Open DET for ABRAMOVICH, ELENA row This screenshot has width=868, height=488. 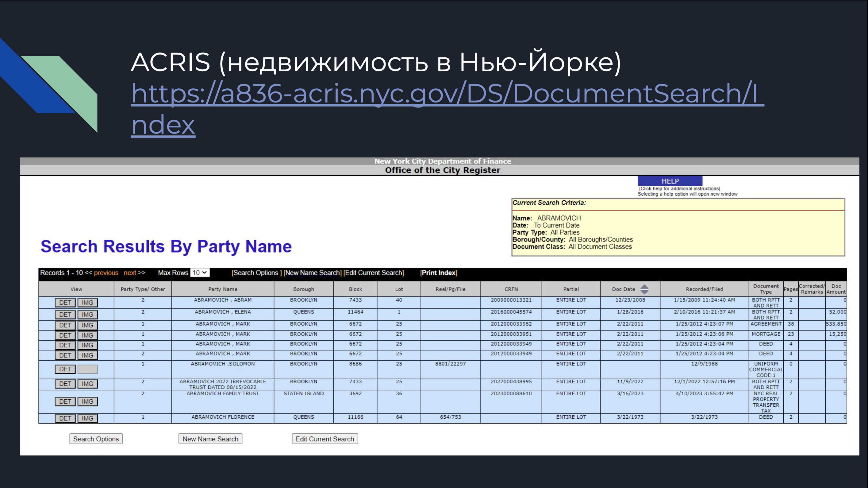[x=65, y=314]
